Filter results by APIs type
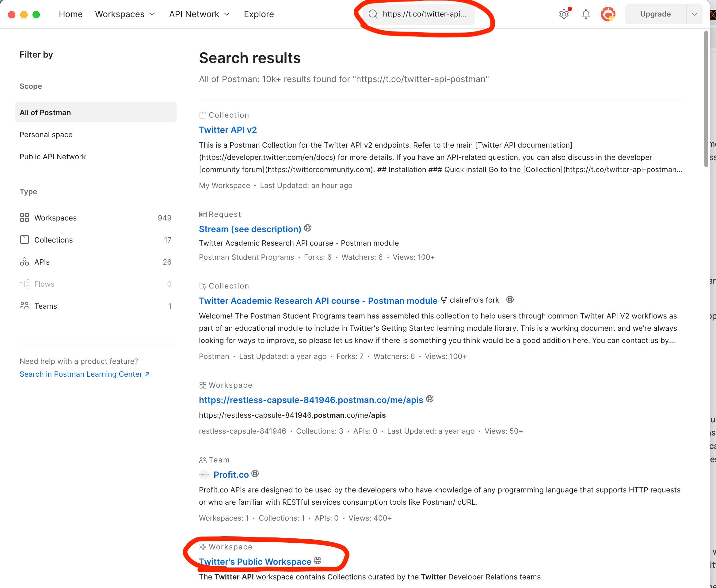Image resolution: width=716 pixels, height=588 pixels. click(95, 262)
